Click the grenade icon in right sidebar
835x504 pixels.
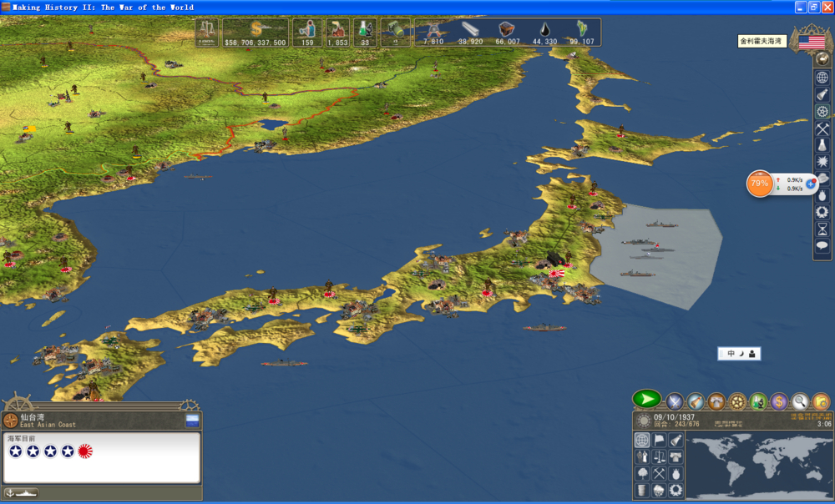pos(822,195)
